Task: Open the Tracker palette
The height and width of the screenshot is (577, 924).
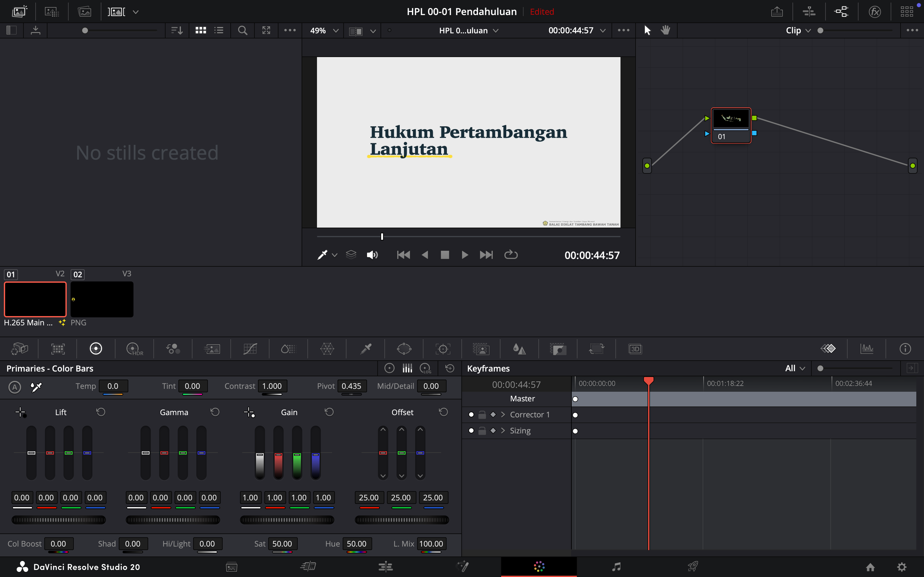Action: pos(442,349)
